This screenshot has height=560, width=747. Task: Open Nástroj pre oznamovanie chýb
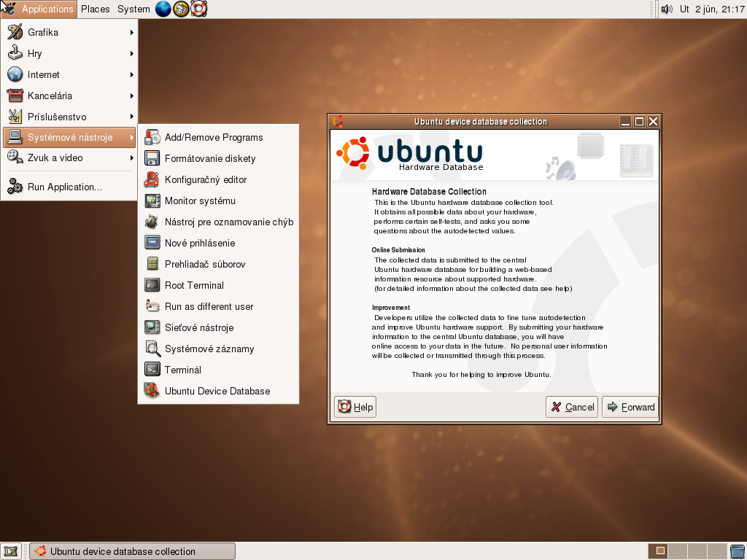[218, 222]
